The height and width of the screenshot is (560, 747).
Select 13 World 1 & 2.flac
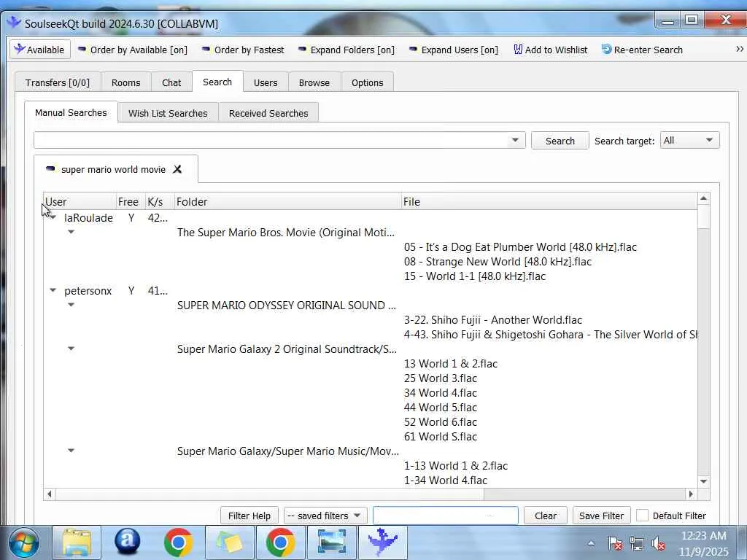(x=450, y=364)
